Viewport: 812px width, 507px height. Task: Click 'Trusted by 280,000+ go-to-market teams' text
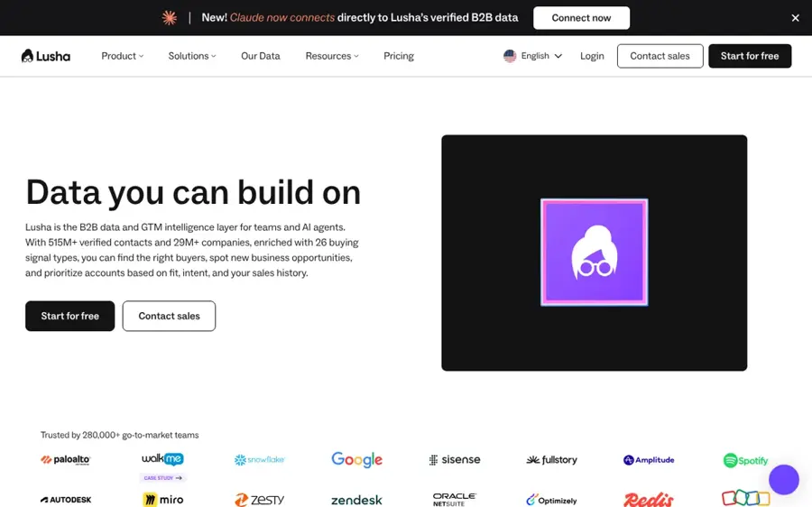click(x=120, y=435)
